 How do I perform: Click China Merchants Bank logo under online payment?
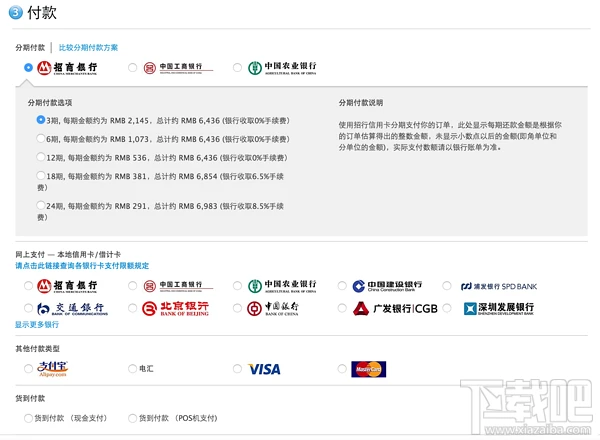tap(67, 286)
